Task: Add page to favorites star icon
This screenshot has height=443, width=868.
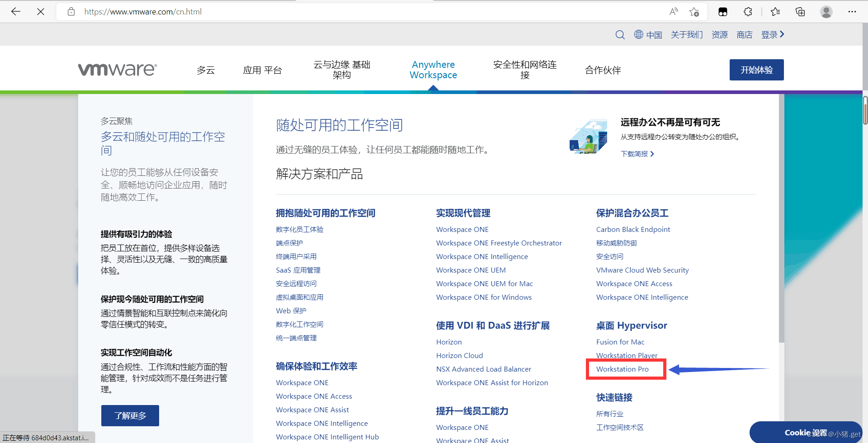Action: [x=694, y=12]
